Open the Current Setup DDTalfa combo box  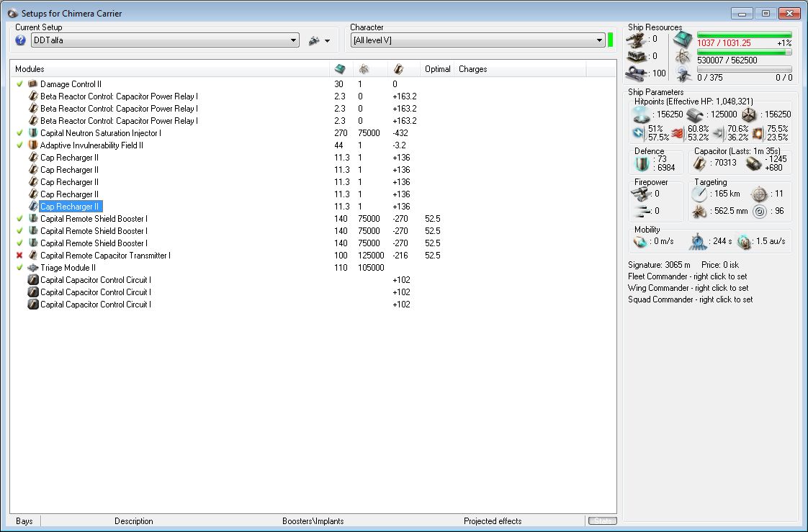(x=165, y=40)
